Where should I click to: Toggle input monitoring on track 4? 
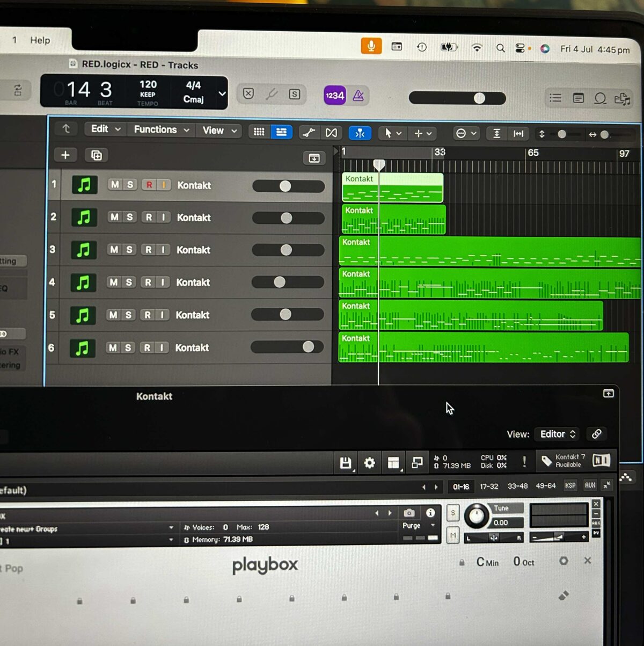tap(163, 282)
